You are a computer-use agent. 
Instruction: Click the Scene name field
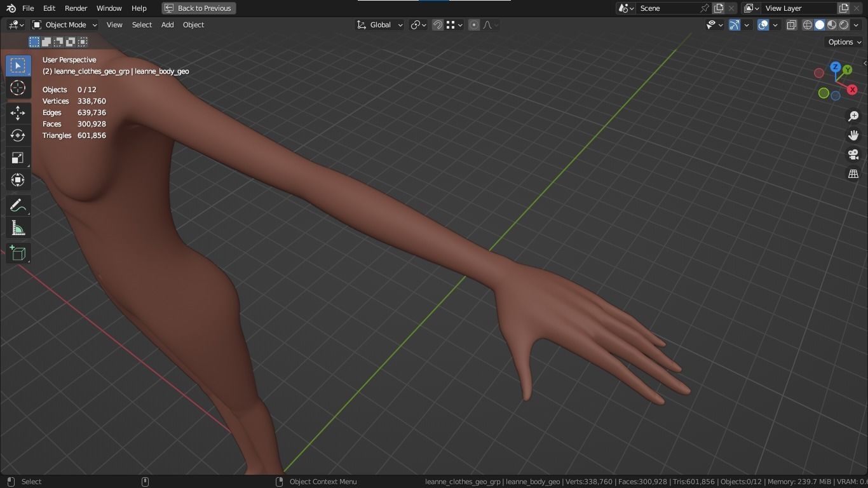[668, 8]
